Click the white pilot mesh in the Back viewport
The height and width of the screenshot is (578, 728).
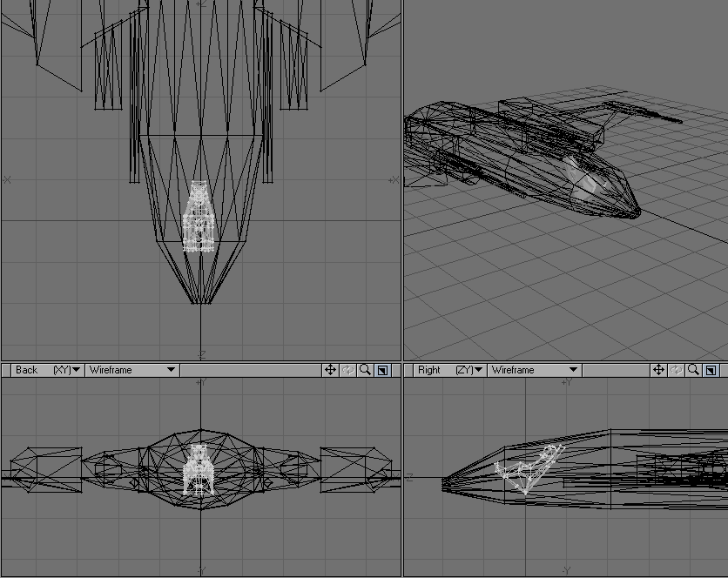pyautogui.click(x=199, y=470)
